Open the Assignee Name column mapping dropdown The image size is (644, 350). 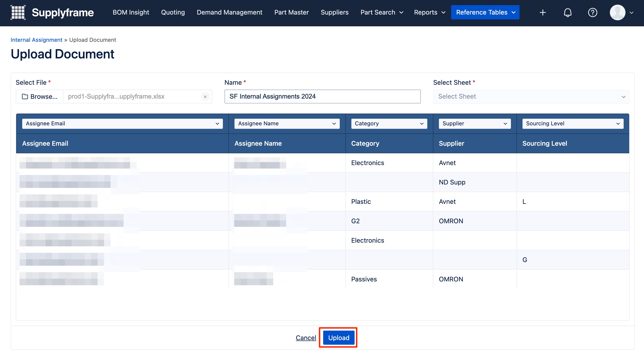point(287,124)
